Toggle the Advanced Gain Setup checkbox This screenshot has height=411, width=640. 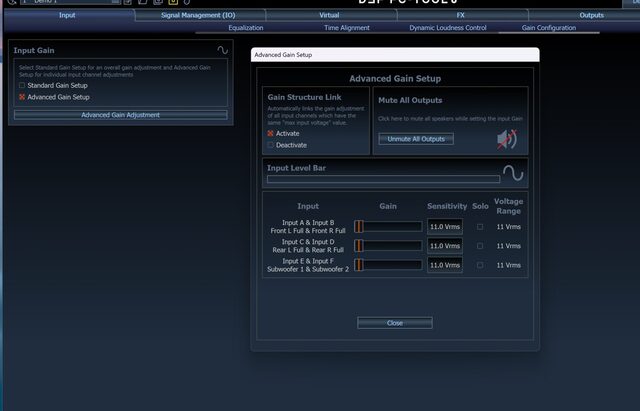22,97
